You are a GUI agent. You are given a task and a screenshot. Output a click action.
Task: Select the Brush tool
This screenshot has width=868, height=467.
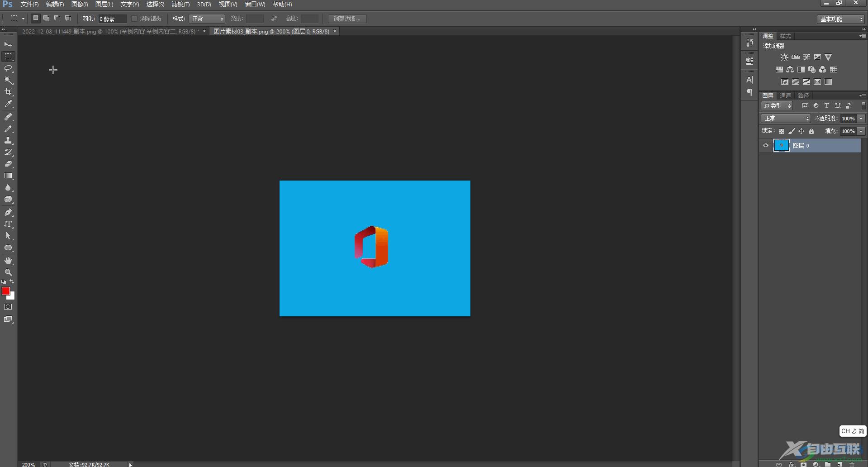tap(8, 129)
